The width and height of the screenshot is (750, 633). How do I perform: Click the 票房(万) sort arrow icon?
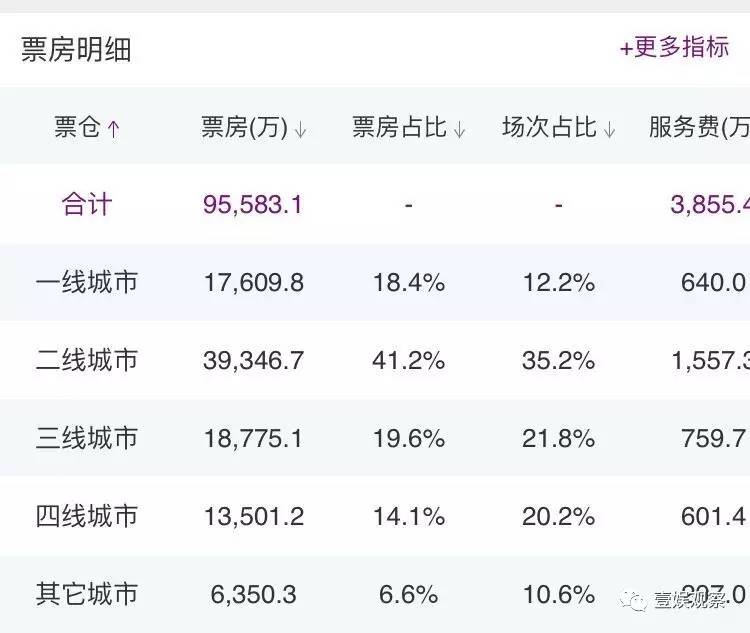pos(300,129)
